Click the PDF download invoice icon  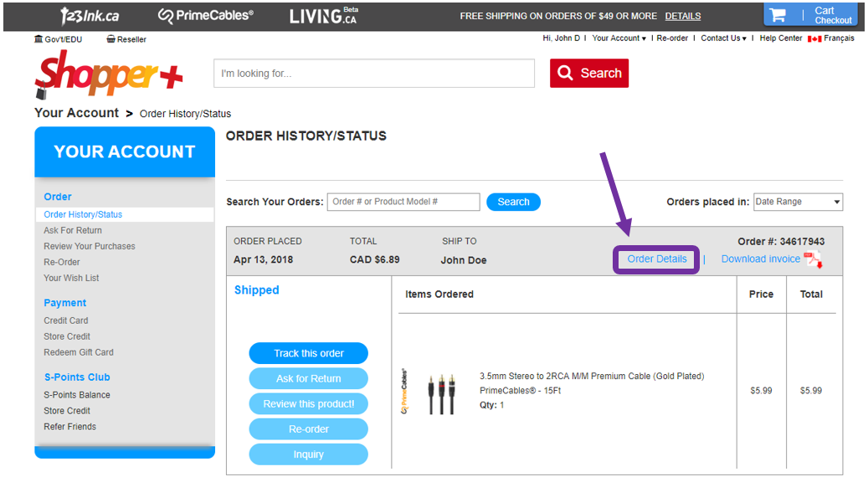[x=814, y=259]
